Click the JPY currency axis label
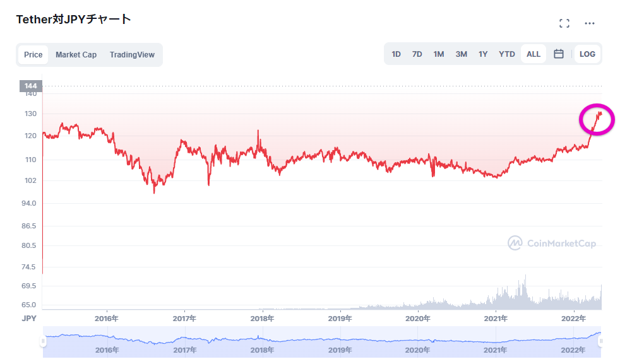The image size is (620, 364). (29, 319)
